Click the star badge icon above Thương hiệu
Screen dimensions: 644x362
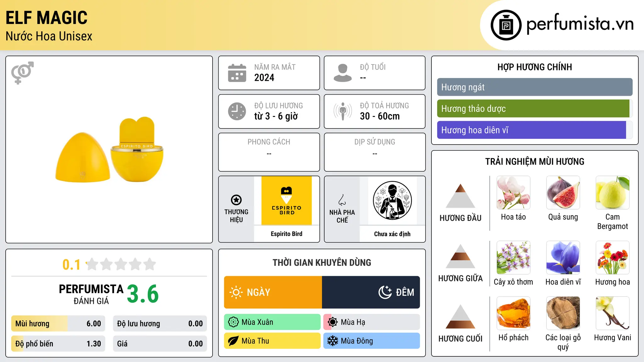pyautogui.click(x=236, y=200)
